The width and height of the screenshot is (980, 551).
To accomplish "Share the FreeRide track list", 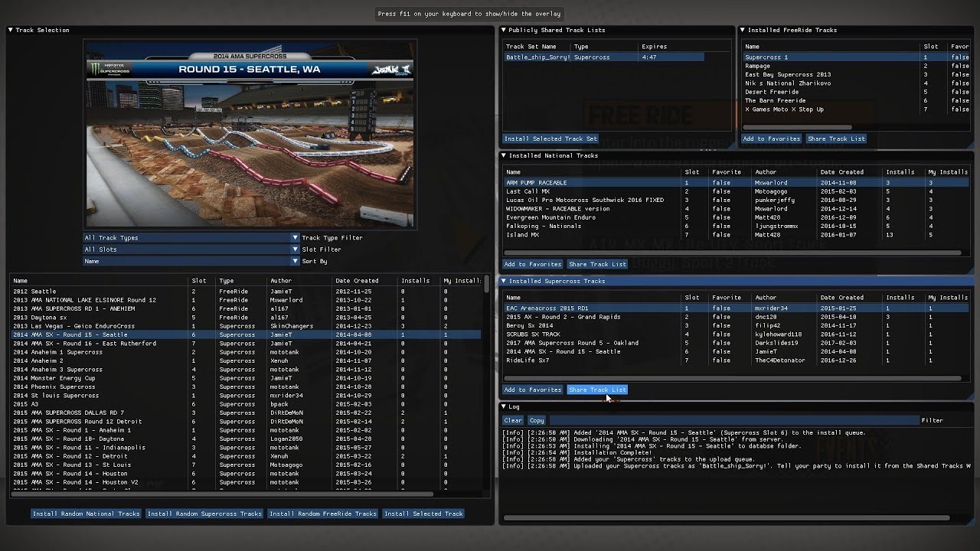I will tap(836, 139).
